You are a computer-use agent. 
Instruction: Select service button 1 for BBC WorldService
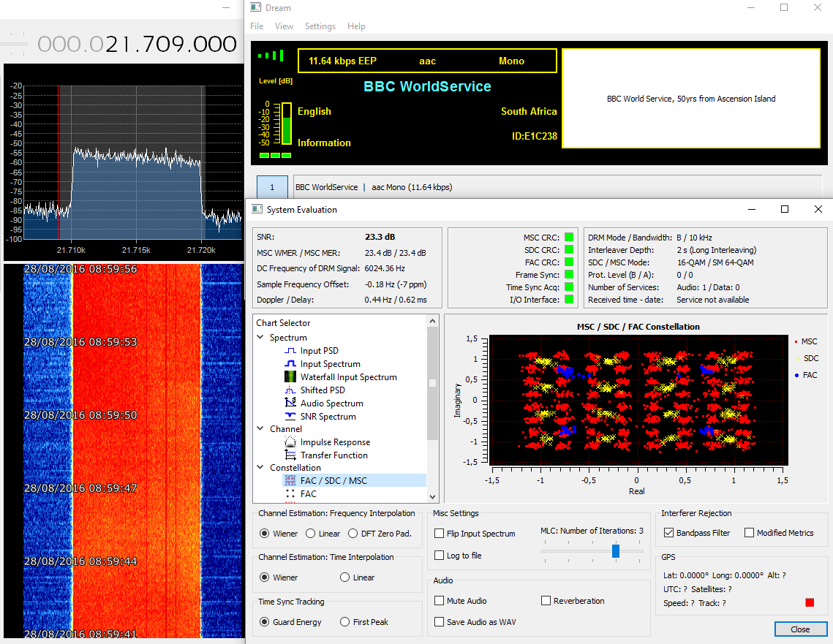[273, 187]
